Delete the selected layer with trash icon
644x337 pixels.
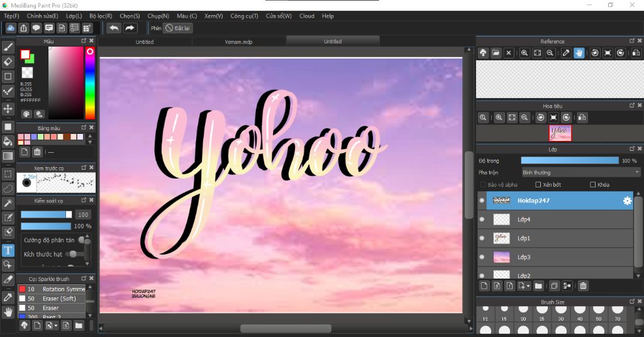[x=583, y=285]
